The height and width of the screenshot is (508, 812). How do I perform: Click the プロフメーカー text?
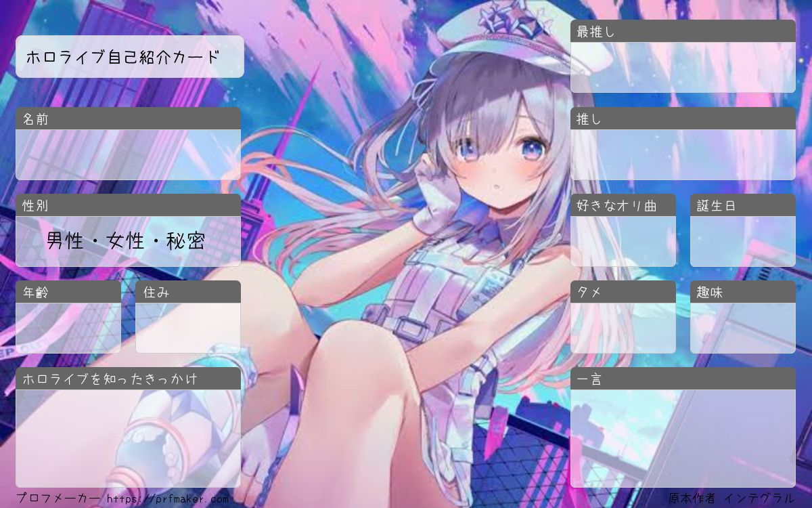click(x=58, y=499)
